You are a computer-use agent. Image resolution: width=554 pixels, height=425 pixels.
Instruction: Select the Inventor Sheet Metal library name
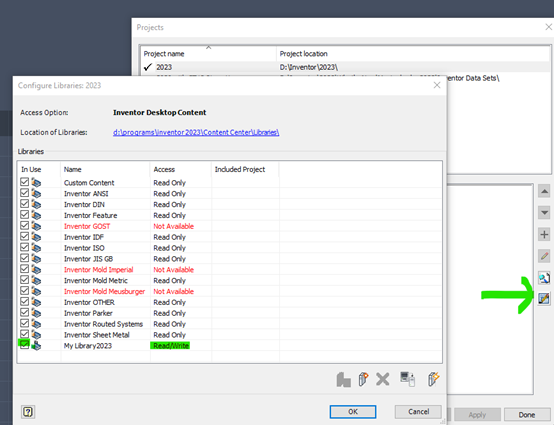tap(96, 335)
